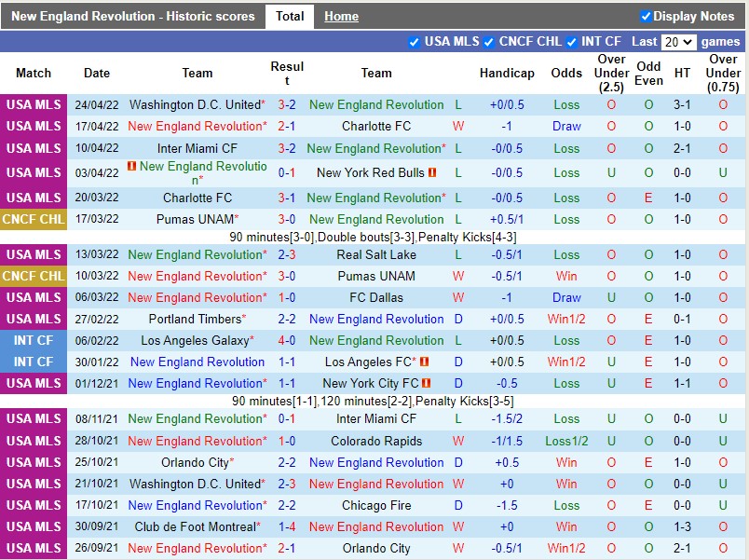Click red card icon beside Los Angeles FC
The width and height of the screenshot is (749, 560).
tap(424, 362)
